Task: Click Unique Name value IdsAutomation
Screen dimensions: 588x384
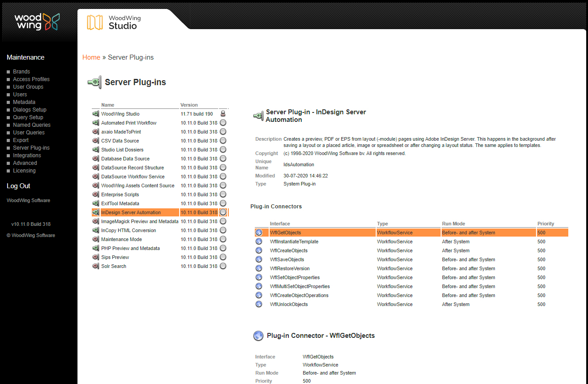Action: tap(299, 164)
